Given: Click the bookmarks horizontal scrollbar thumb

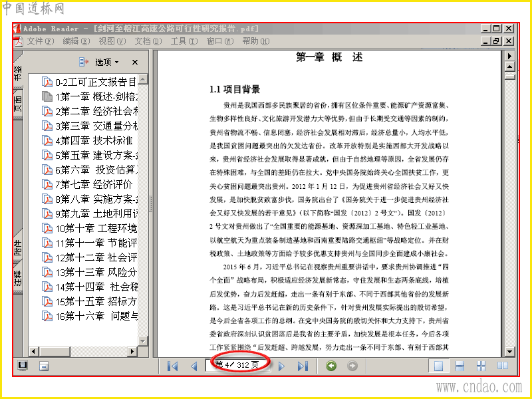Looking at the screenshot, I should coord(55,351).
